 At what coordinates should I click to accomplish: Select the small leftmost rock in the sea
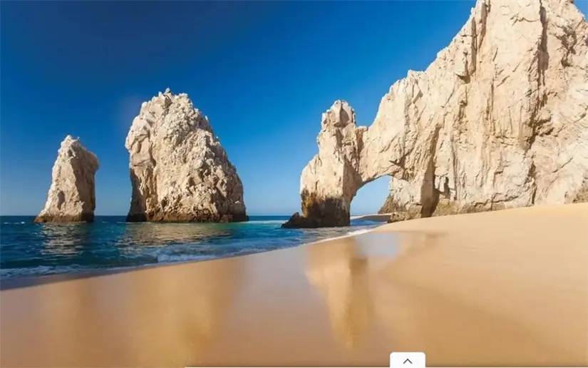tap(69, 181)
